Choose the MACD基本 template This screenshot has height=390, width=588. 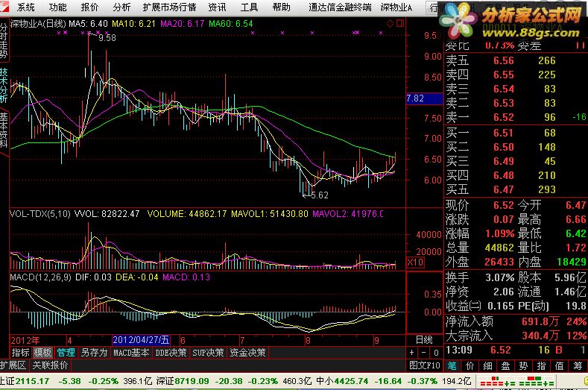click(x=131, y=353)
